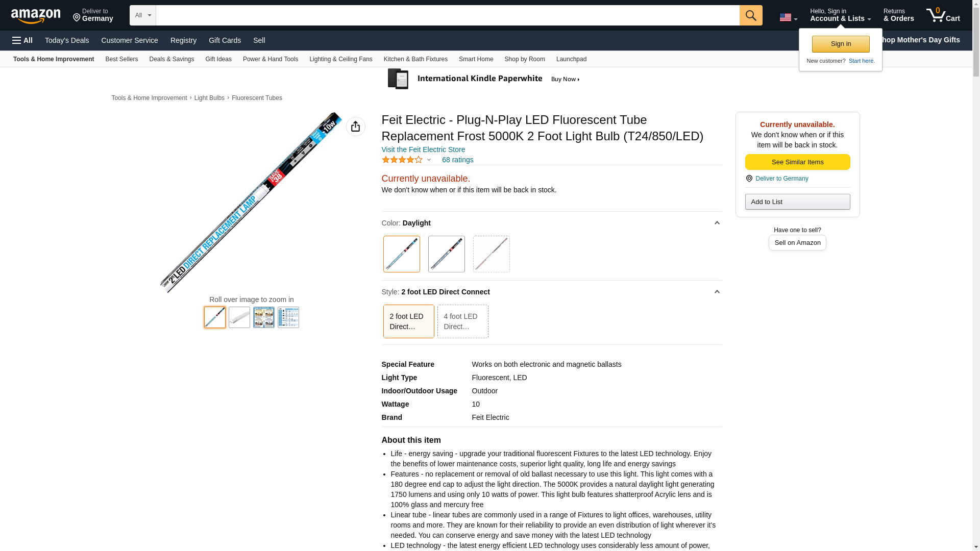Select the 2 foot LED Direct style option
The image size is (980, 551).
(x=408, y=321)
